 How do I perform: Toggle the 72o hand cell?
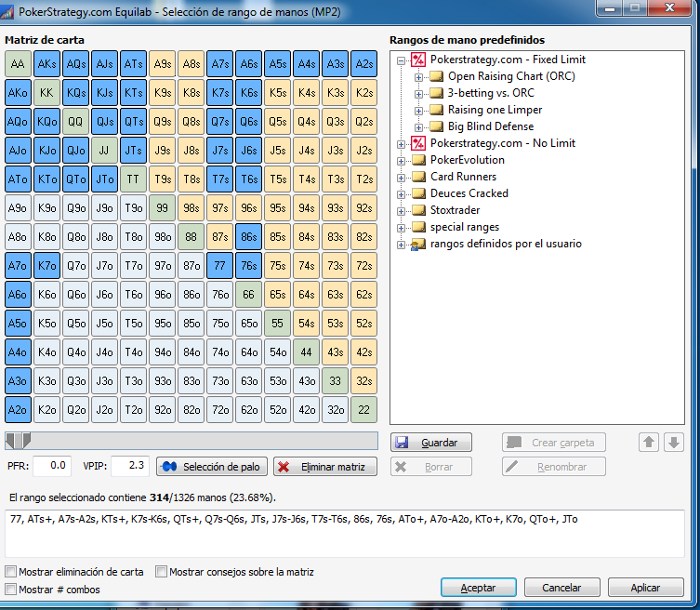pos(219,410)
